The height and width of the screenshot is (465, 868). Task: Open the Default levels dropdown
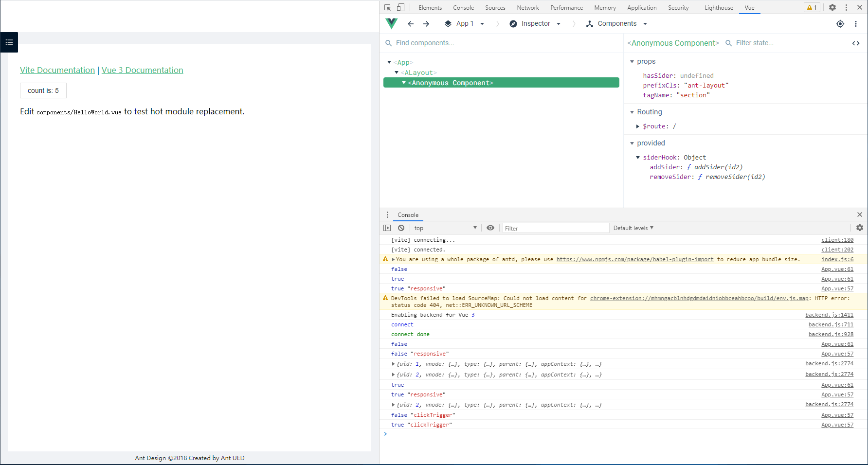click(633, 228)
